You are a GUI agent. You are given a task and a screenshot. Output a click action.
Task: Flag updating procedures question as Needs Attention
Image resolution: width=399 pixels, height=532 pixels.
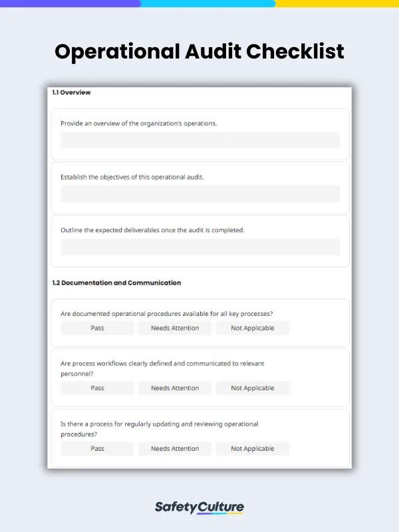[x=174, y=448]
